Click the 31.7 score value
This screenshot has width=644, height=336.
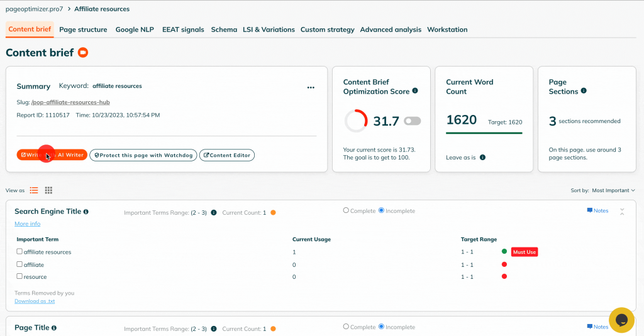[x=386, y=121]
